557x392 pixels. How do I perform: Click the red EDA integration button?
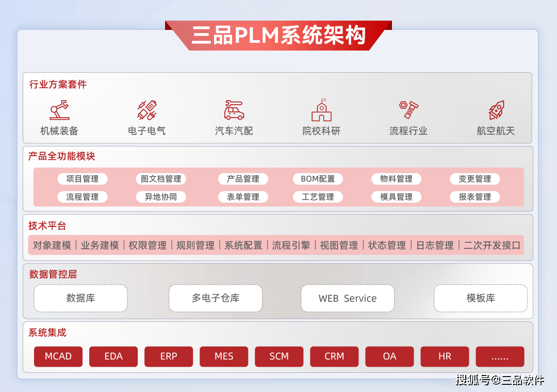113,356
